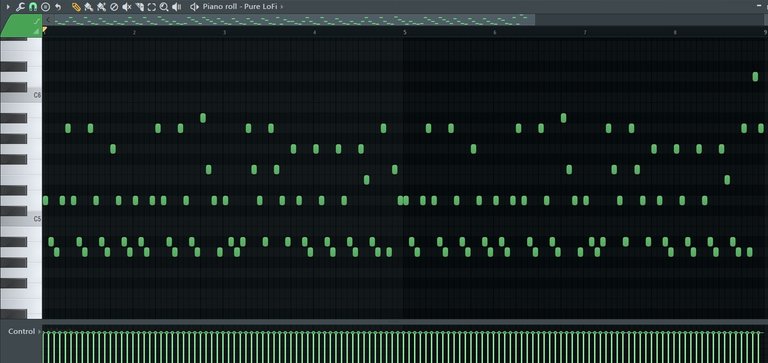
Task: Select the Paint brush tool
Action: tap(88, 7)
